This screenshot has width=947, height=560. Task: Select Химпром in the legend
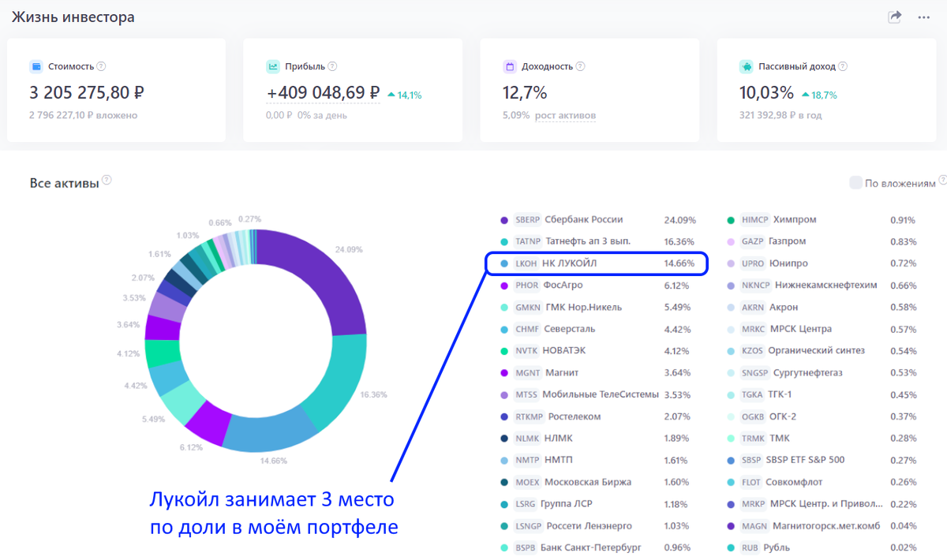795,220
